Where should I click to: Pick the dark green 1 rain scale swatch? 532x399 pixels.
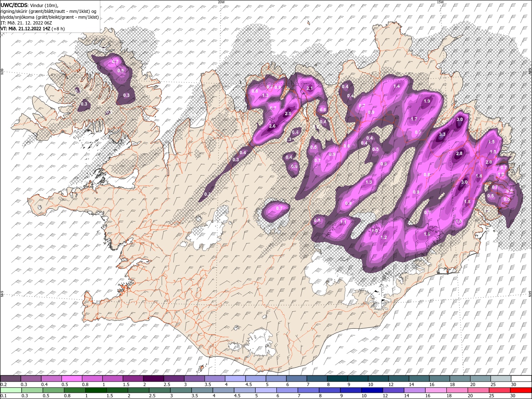pos(96,390)
